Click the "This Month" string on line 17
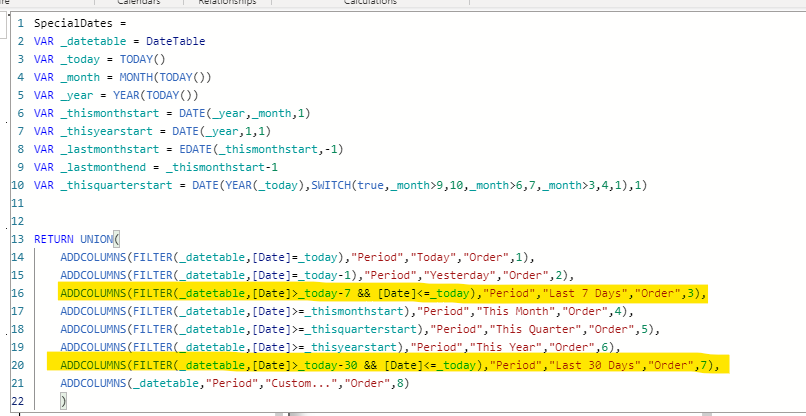The width and height of the screenshot is (806, 416). click(517, 311)
